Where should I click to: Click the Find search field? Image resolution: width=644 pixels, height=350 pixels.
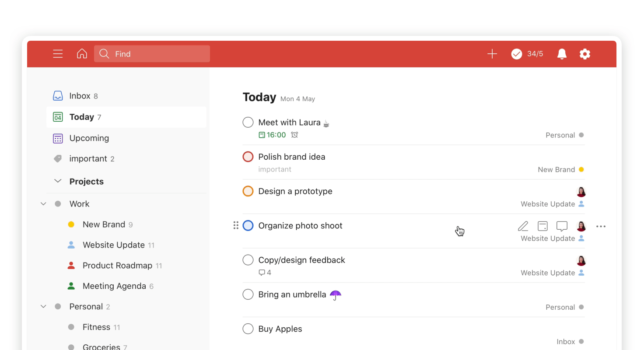click(x=152, y=54)
